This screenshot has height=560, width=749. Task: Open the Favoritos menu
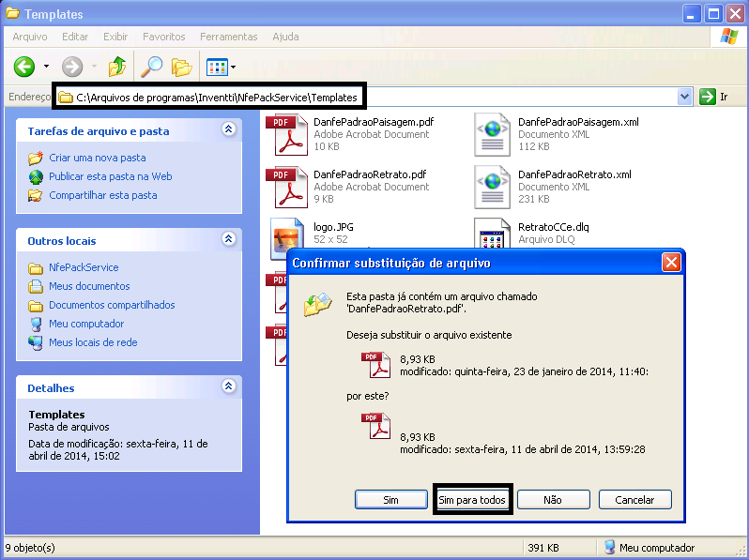(164, 37)
